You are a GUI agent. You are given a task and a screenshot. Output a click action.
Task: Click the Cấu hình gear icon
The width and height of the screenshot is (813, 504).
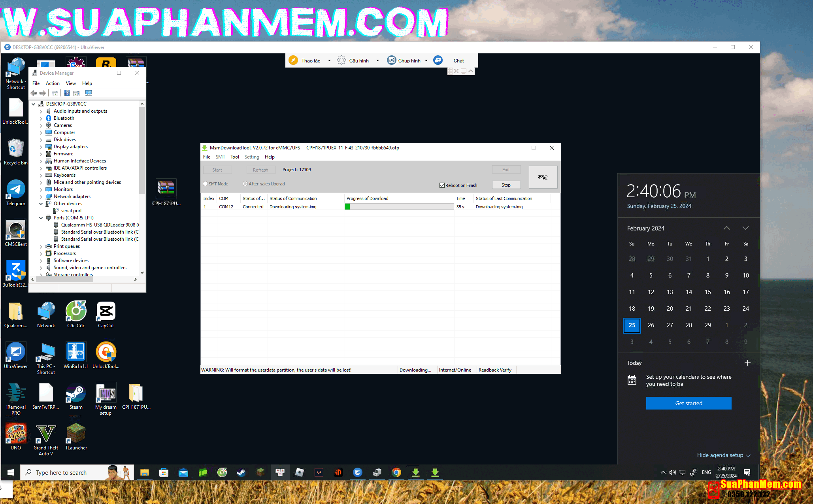(341, 60)
